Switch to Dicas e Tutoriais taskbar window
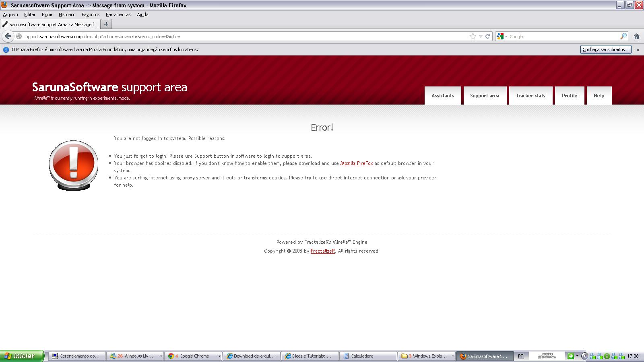This screenshot has width=644, height=362. [310, 356]
